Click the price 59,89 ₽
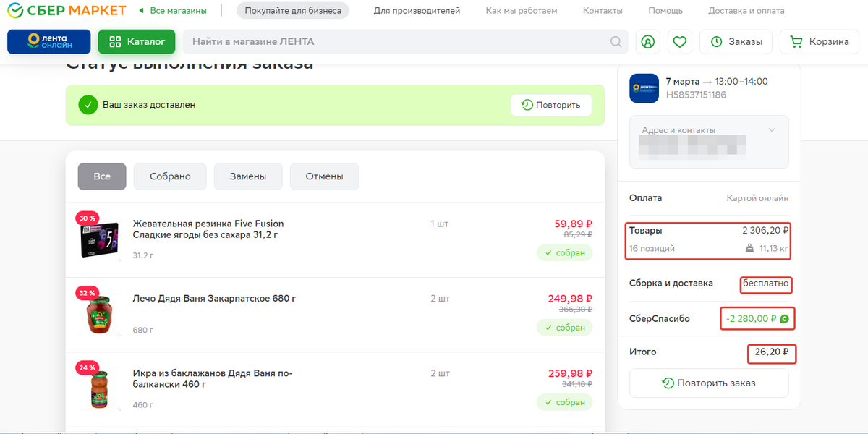This screenshot has width=868, height=434. pyautogui.click(x=574, y=224)
